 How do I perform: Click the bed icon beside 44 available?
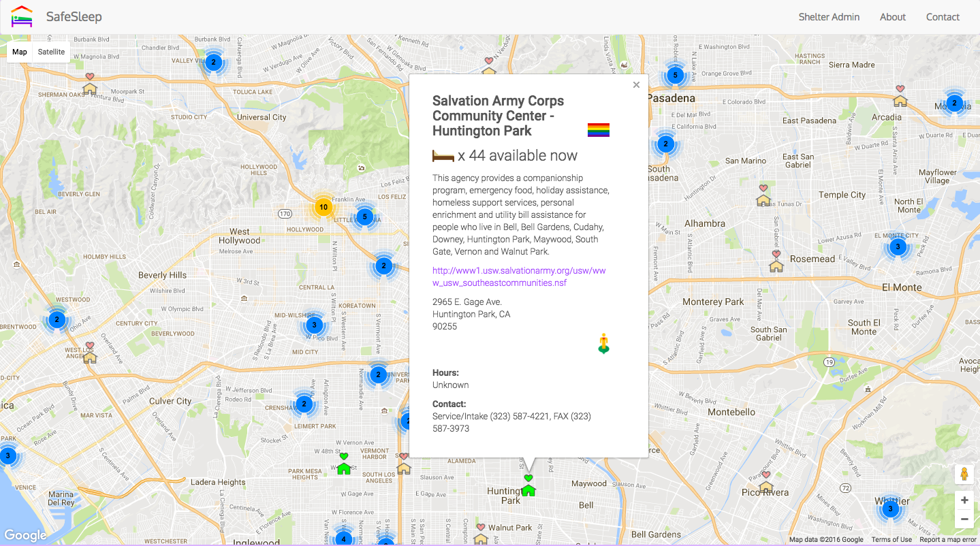click(x=443, y=157)
